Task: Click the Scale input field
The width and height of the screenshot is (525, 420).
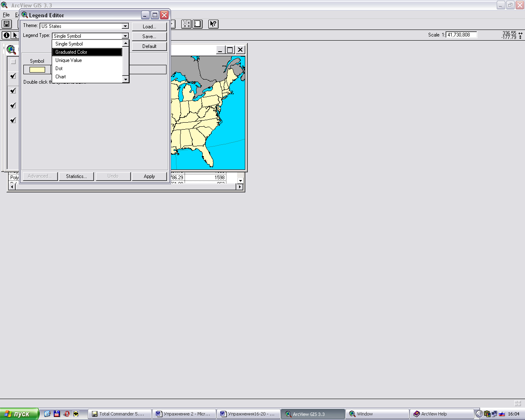Action: (461, 35)
